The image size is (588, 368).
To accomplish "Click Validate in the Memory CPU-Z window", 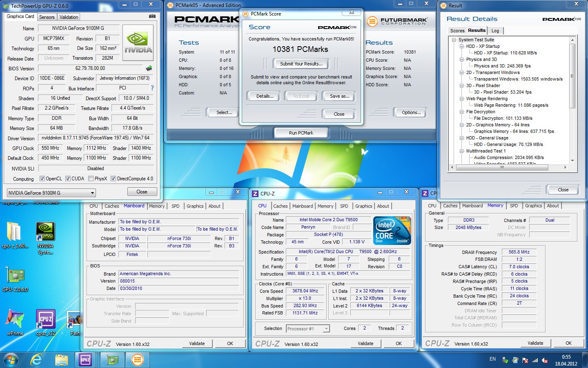I will (535, 343).
